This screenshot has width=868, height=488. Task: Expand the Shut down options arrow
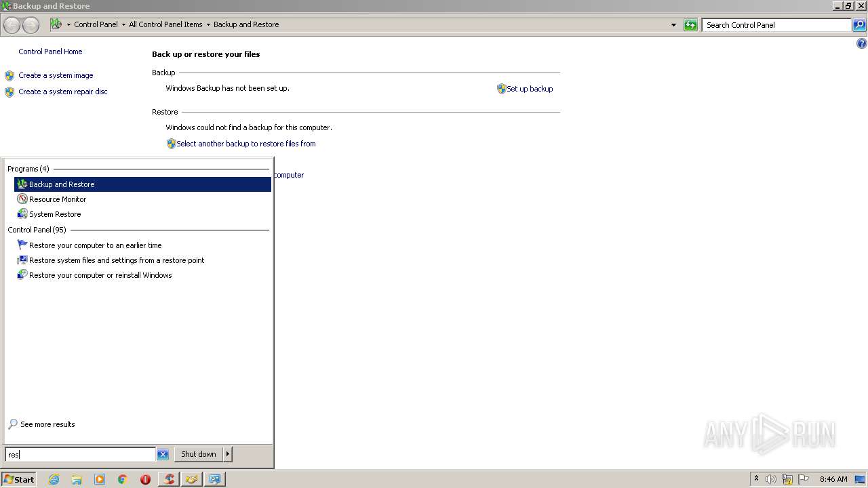[x=228, y=454]
